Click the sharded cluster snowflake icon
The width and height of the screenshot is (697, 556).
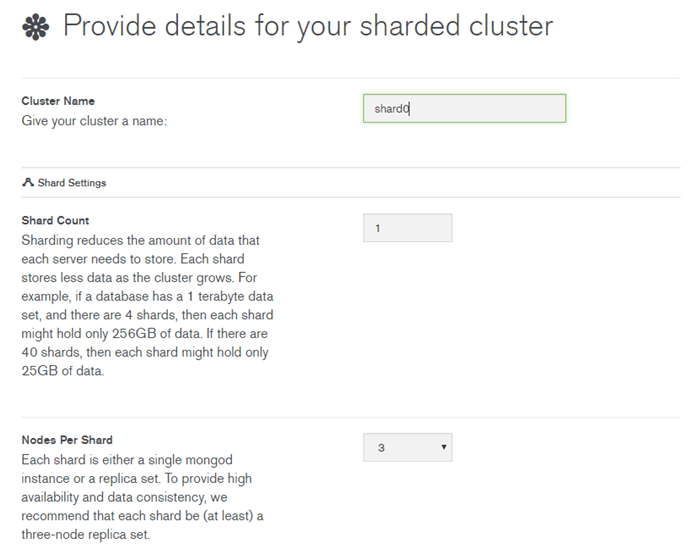(x=36, y=27)
